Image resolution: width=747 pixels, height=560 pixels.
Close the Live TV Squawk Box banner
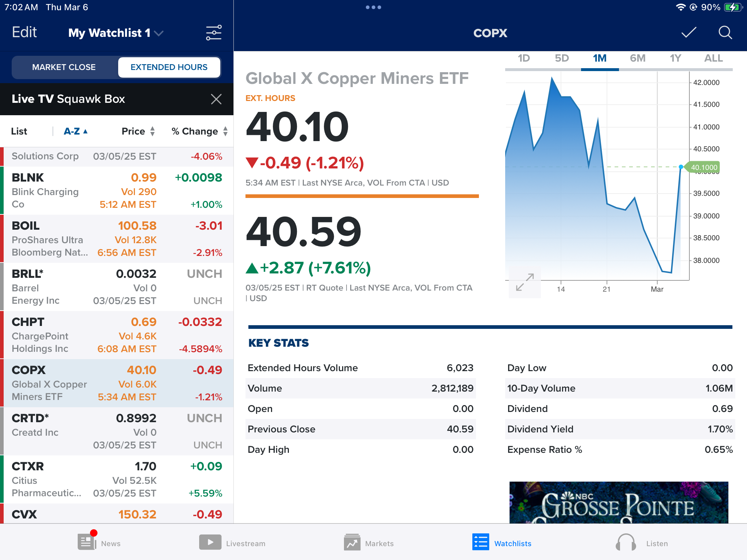[216, 99]
